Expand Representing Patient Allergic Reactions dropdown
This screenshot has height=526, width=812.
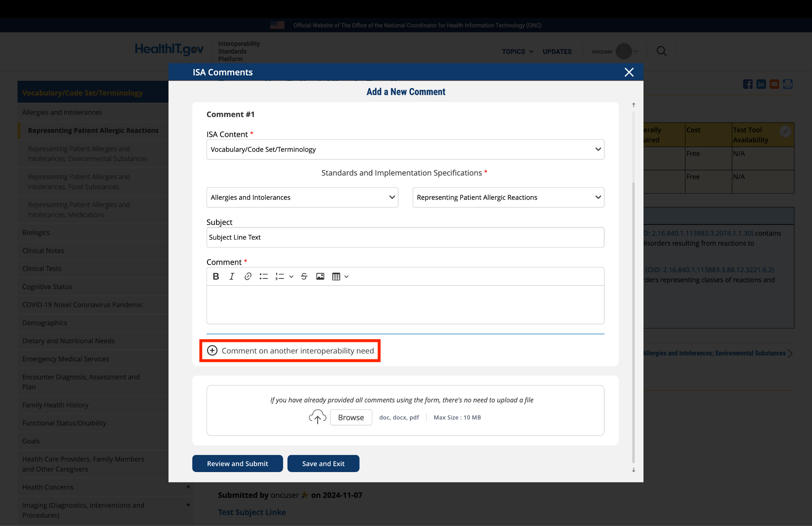point(508,198)
